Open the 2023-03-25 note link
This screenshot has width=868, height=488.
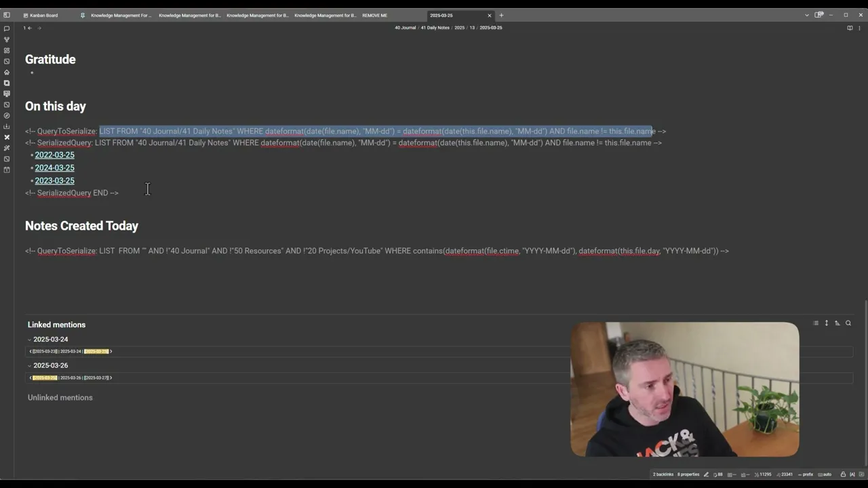click(55, 181)
